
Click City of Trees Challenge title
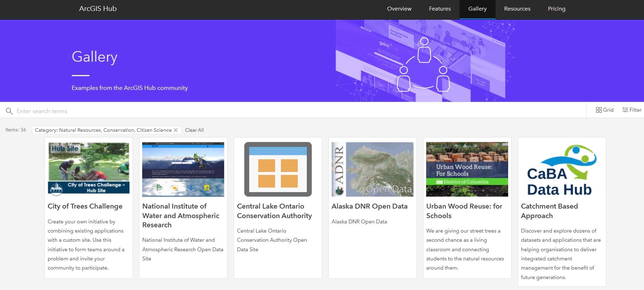(85, 206)
